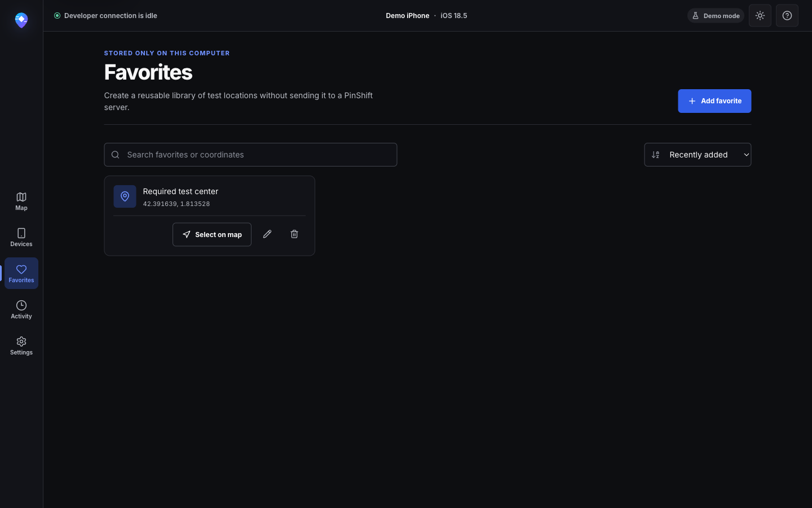Select the Favorites sidebar item

pyautogui.click(x=21, y=273)
